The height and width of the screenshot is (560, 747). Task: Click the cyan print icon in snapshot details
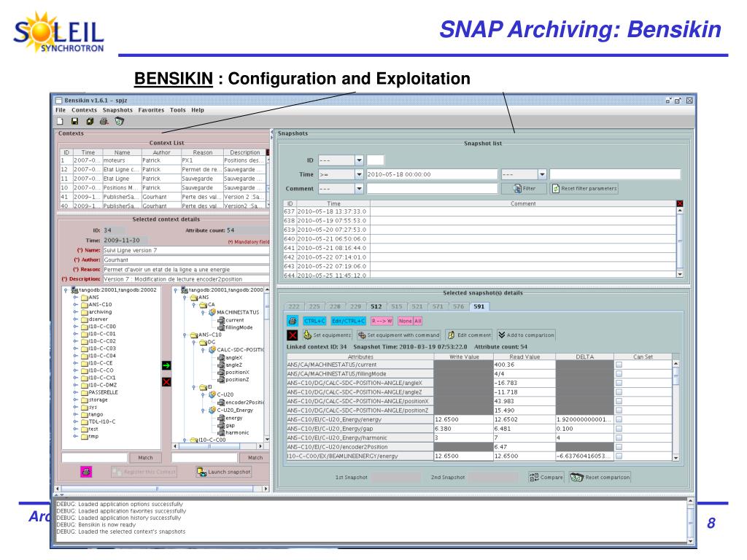[x=293, y=321]
